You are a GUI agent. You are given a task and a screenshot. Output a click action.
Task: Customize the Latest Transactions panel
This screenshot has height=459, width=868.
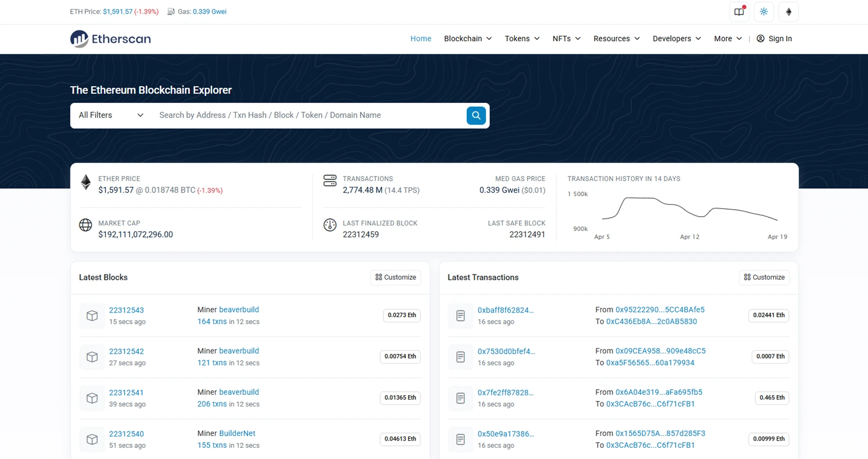(x=764, y=277)
